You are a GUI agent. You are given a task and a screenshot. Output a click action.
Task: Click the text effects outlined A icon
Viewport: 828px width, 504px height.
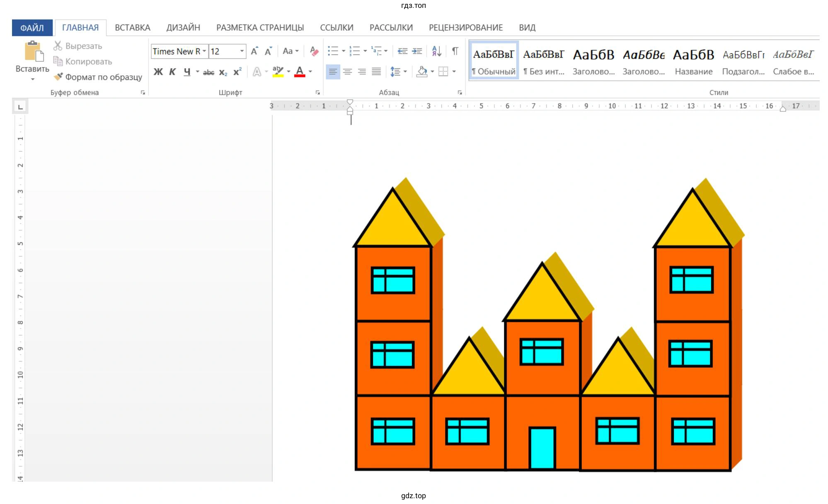click(257, 72)
